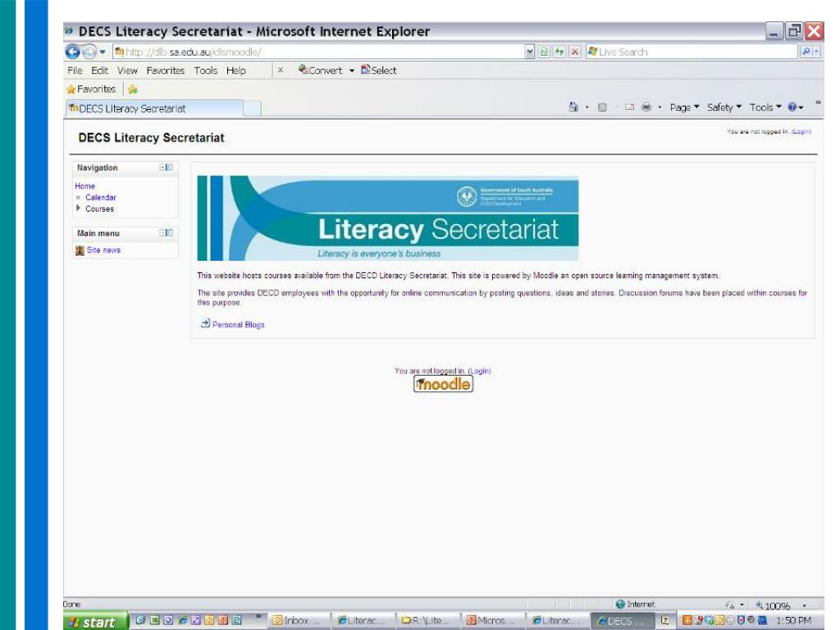840x630 pixels.
Task: Expand Quick Launch overflow chevron on taskbar
Action: coord(258,617)
